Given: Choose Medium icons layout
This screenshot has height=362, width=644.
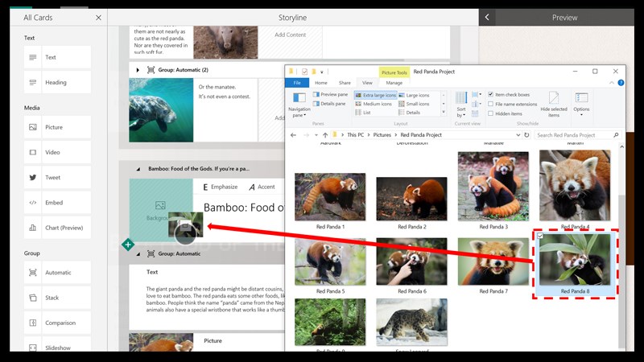Looking at the screenshot, I should coord(374,104).
